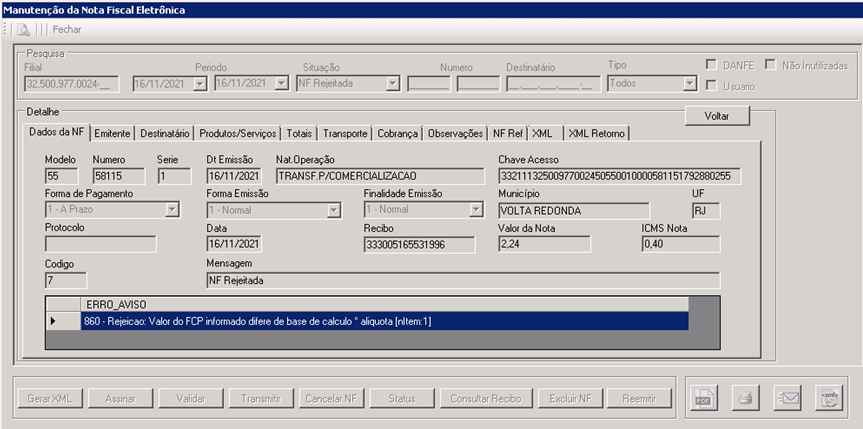Click the Cancelar NF button
This screenshot has width=863, height=429.
point(331,398)
